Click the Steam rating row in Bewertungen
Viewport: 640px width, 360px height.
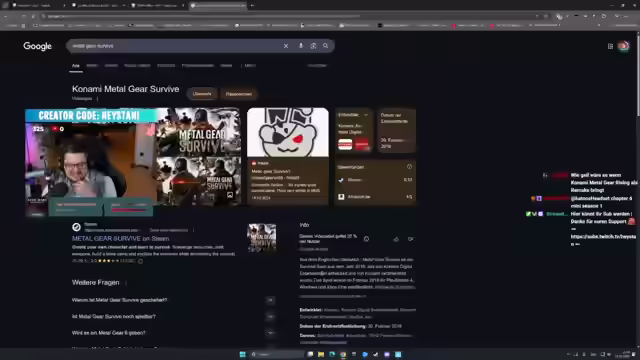pyautogui.click(x=375, y=180)
